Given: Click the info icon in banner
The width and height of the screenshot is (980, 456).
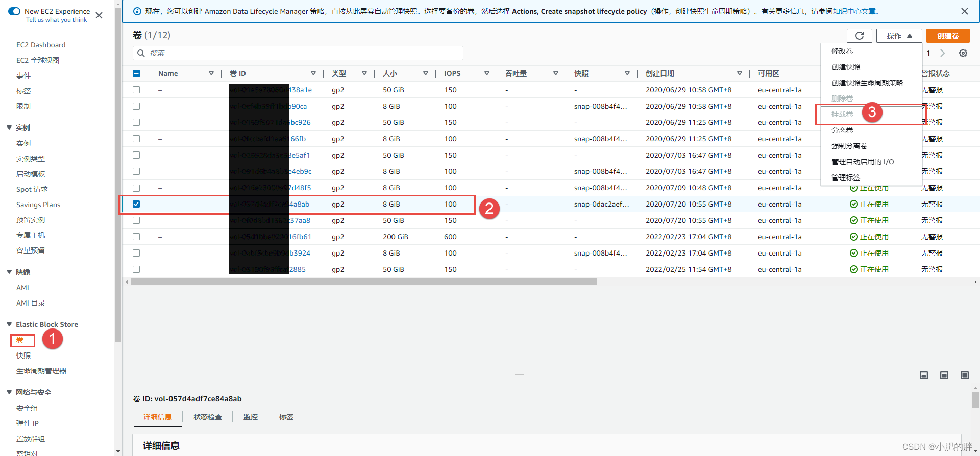Looking at the screenshot, I should [x=137, y=11].
